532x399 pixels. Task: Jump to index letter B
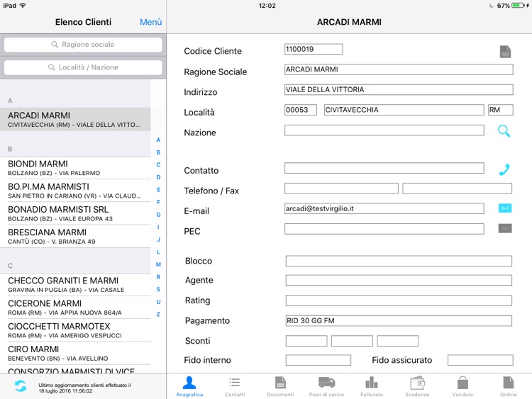(x=158, y=152)
